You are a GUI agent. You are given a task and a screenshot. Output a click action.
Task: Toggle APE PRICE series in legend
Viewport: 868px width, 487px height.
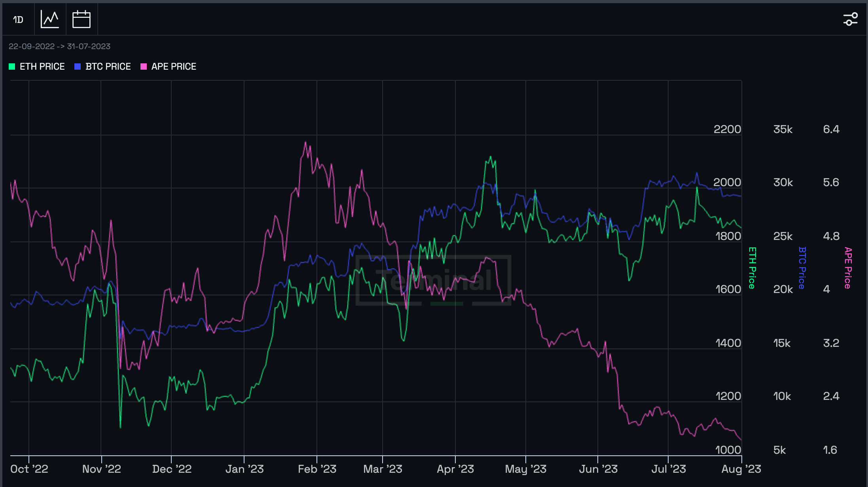(x=169, y=67)
